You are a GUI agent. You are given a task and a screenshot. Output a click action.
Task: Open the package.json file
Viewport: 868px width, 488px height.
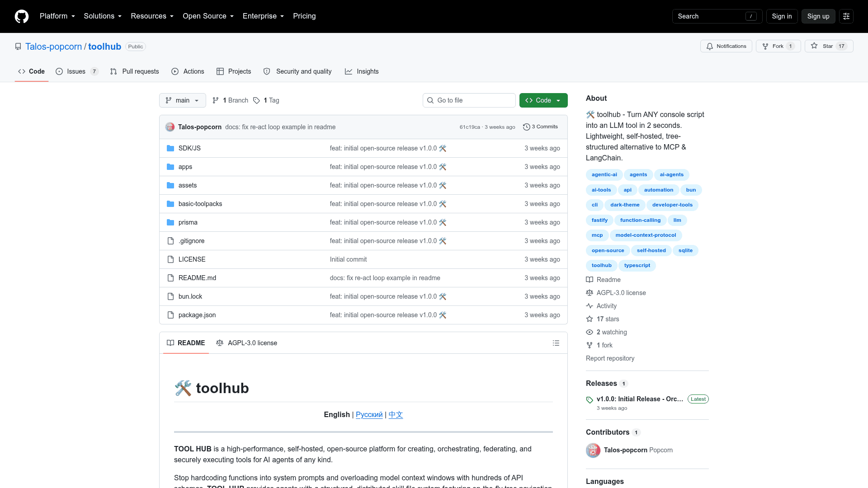197,315
